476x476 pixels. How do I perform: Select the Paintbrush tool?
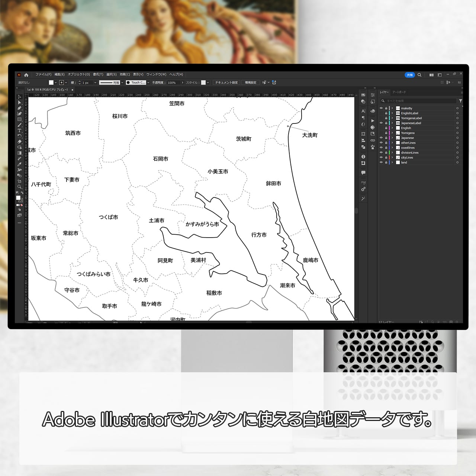coord(19,125)
